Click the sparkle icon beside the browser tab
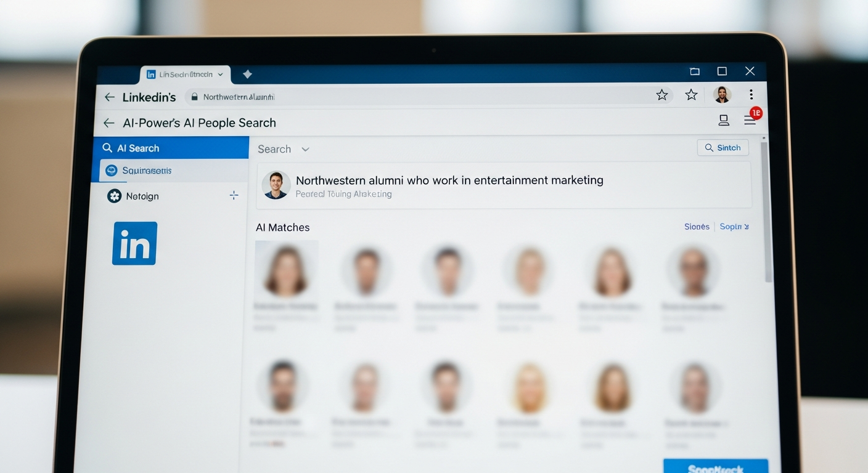Image resolution: width=868 pixels, height=473 pixels. [247, 75]
